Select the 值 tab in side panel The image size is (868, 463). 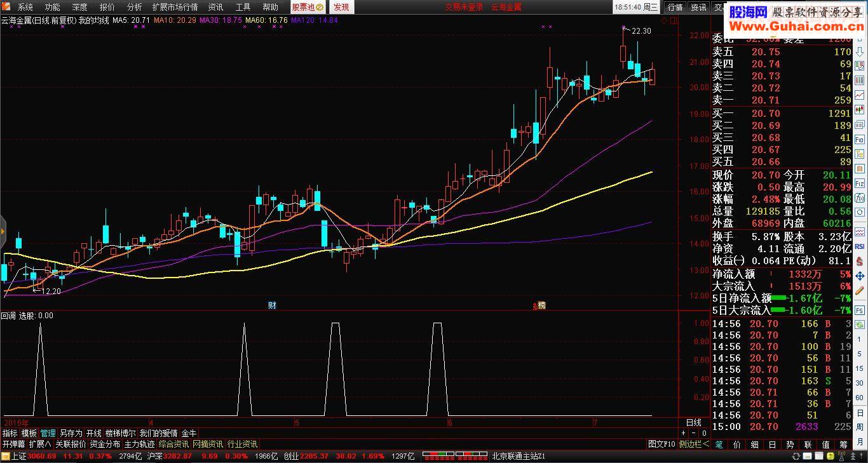click(826, 445)
